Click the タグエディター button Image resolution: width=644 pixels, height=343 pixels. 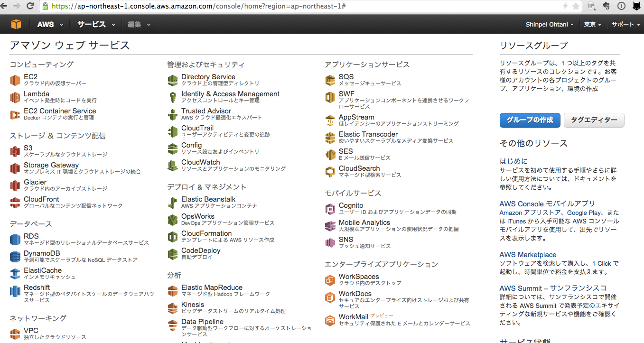pyautogui.click(x=594, y=120)
